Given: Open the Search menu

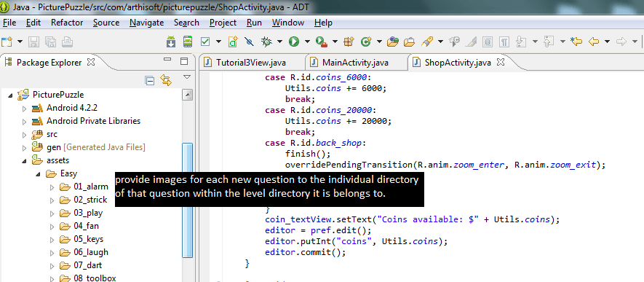Looking at the screenshot, I should coord(186,23).
